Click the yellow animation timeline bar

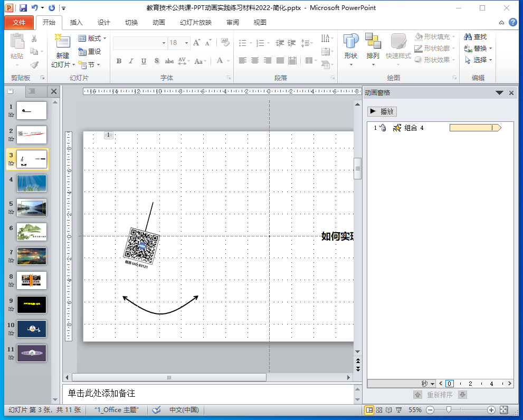476,128
